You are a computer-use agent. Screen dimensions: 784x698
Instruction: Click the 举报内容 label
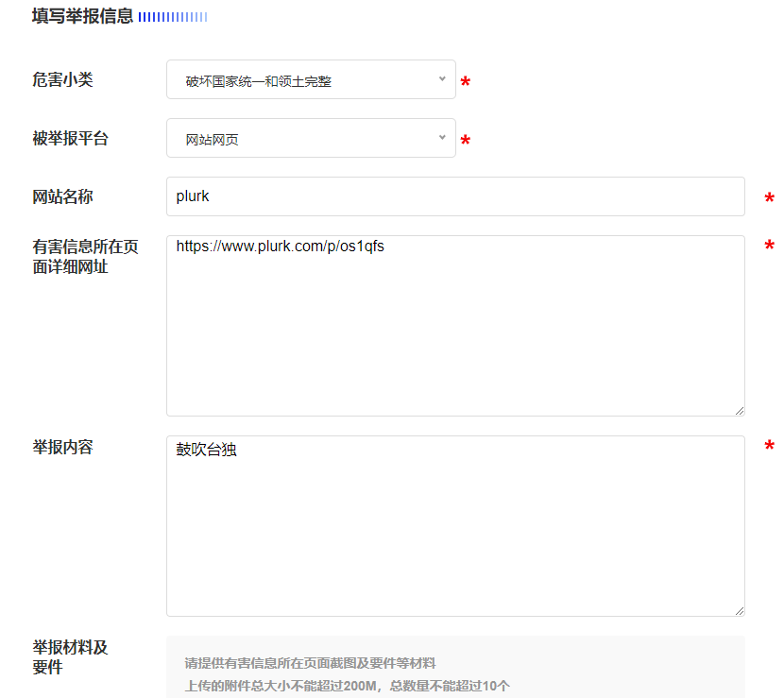pos(62,447)
